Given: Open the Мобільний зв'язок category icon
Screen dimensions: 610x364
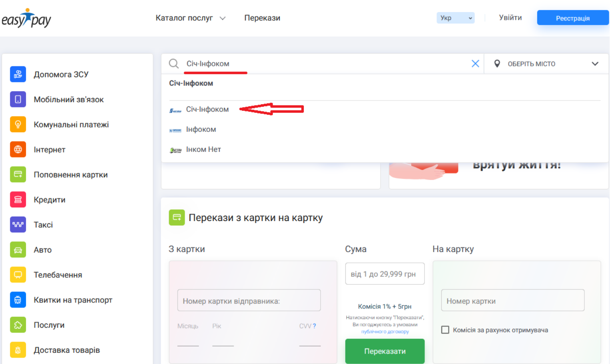Looking at the screenshot, I should (x=18, y=99).
